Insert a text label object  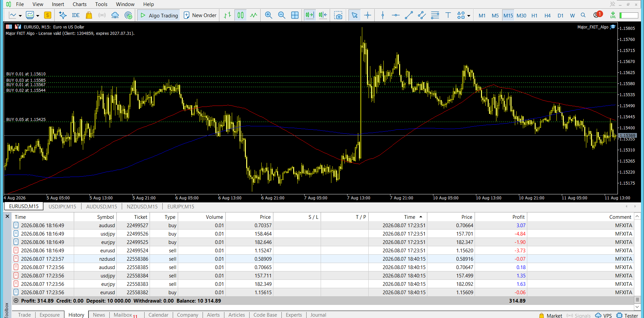click(448, 15)
